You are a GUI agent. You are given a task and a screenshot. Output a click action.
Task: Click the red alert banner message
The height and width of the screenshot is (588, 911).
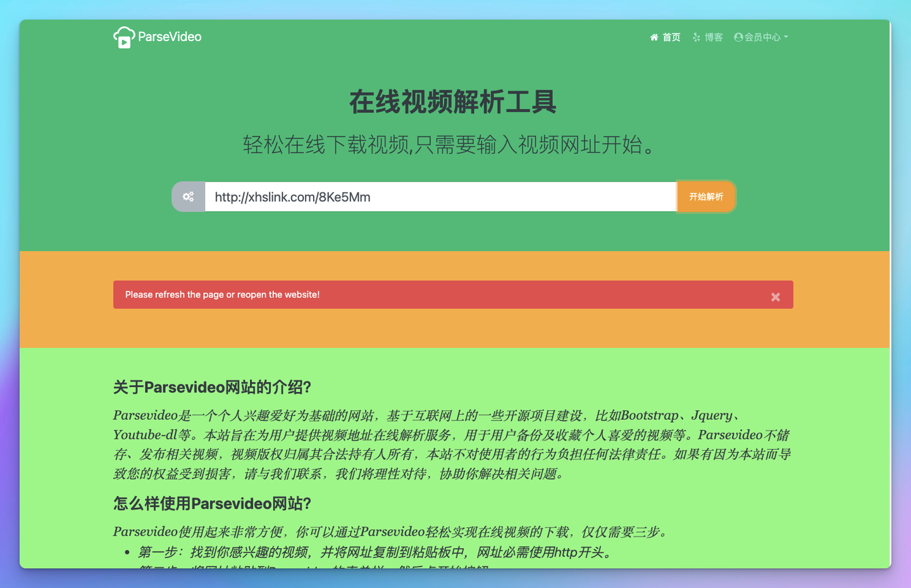223,295
